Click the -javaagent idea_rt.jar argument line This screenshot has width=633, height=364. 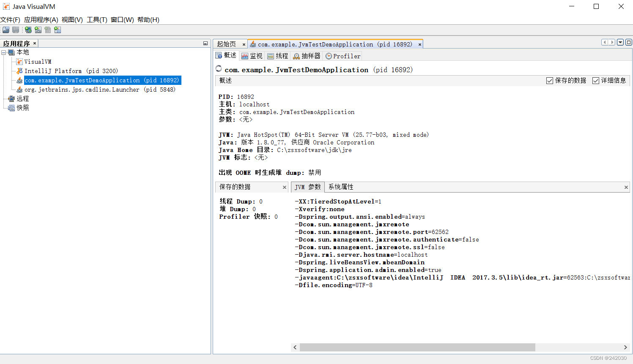(462, 277)
